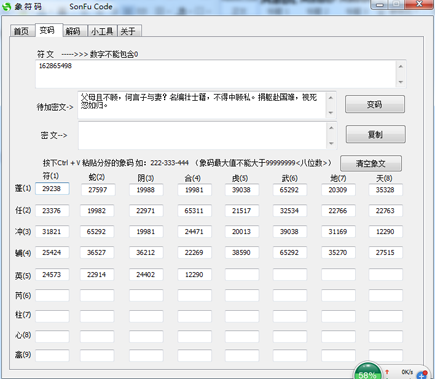This screenshot has height=379, width=435.
Task: Click empty cell in 英(5) row under 虎(5)
Action: coord(242,275)
